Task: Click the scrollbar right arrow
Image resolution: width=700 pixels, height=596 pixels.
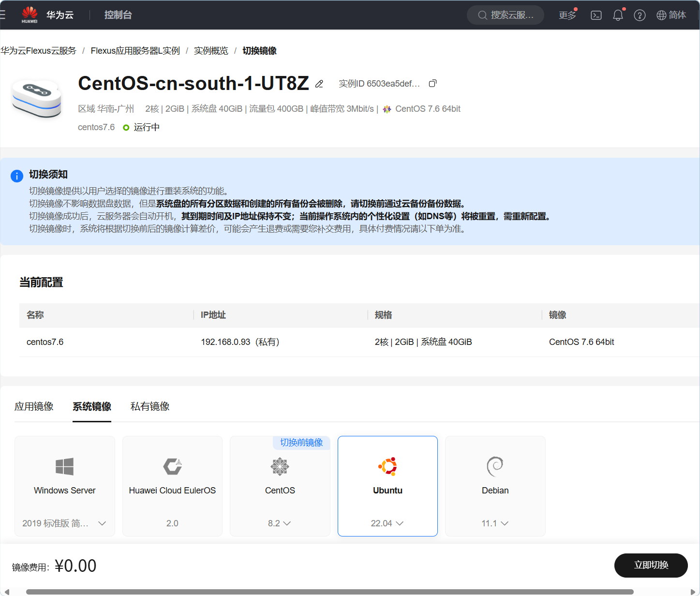Action: point(692,592)
